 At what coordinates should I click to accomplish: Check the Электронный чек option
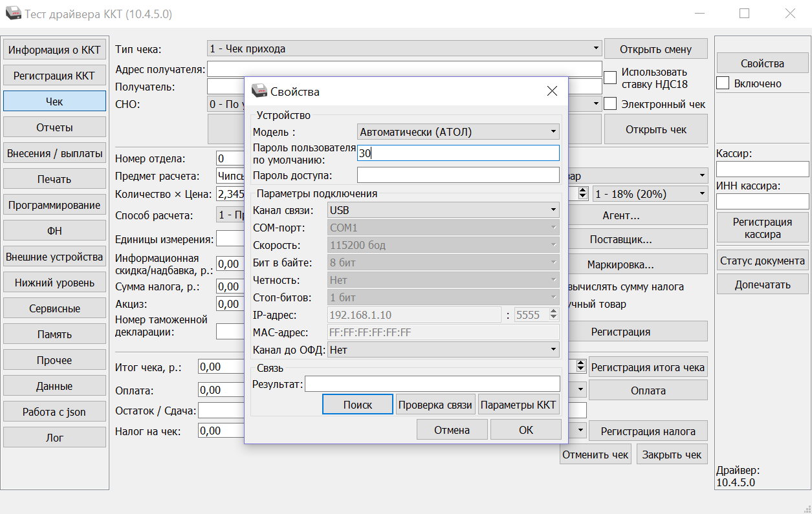click(x=610, y=104)
